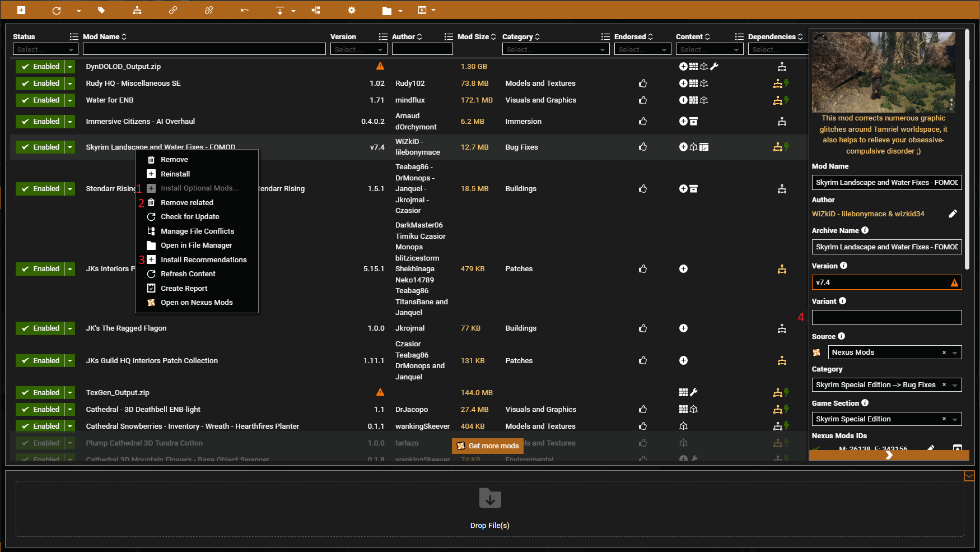
Task: Toggle Enabled status for Cathedral - 3D Deathbell ENB-light
Action: click(x=40, y=410)
